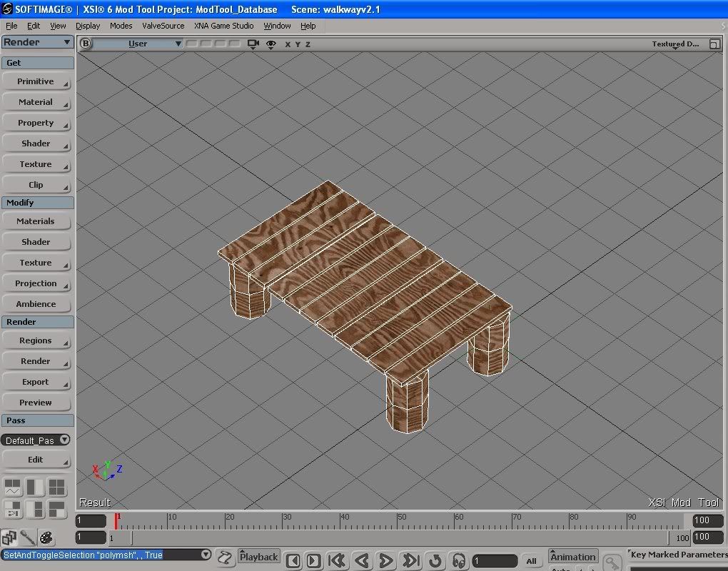The width and height of the screenshot is (728, 571).
Task: Step to the next frame
Action: click(313, 560)
